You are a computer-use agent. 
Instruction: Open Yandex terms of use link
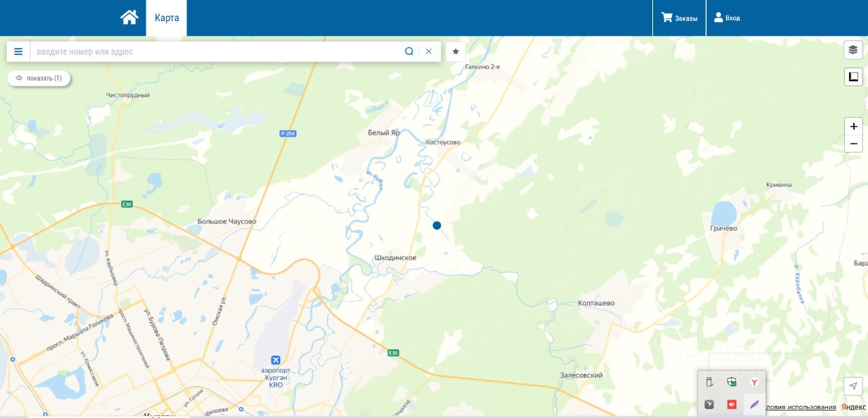point(800,407)
